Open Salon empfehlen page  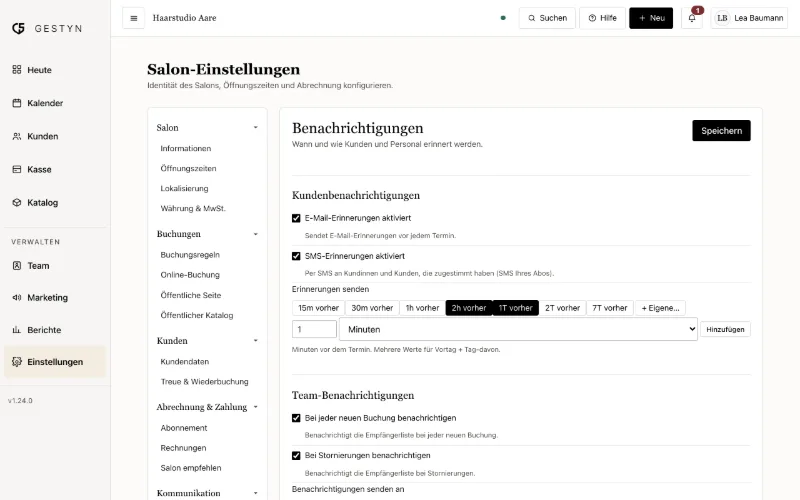[191, 467]
